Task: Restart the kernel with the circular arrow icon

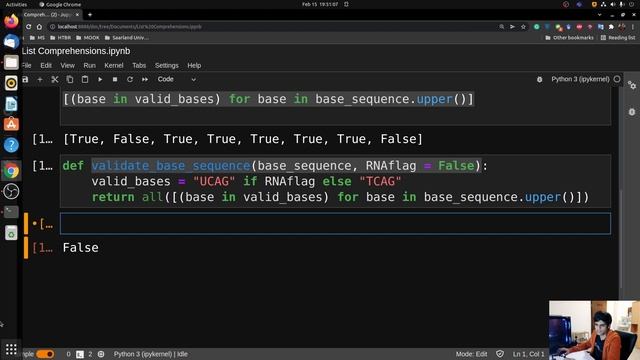Action: pos(130,79)
